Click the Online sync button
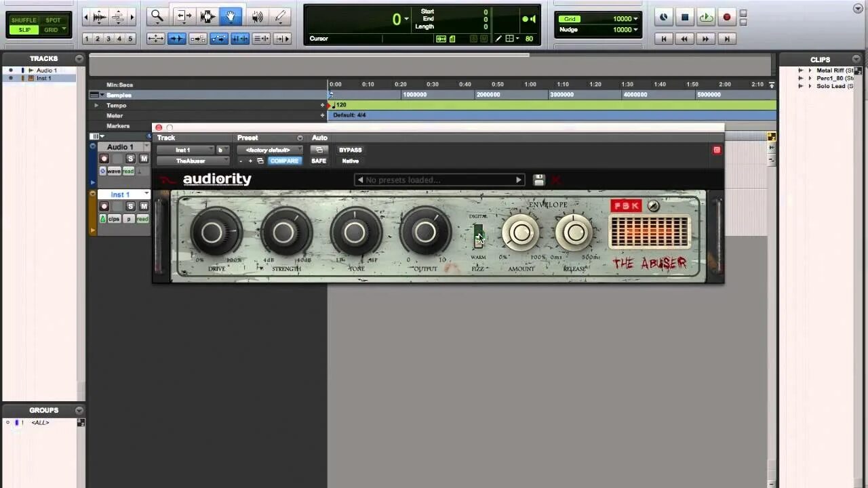Image resolution: width=868 pixels, height=488 pixels. tap(664, 18)
